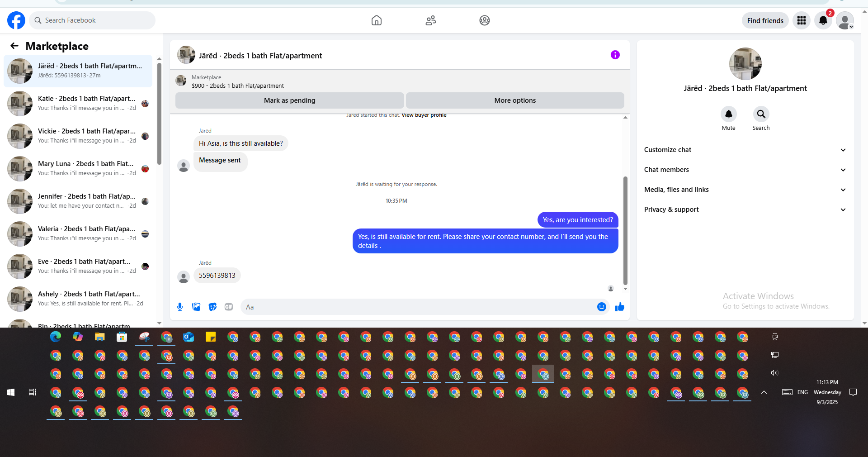The height and width of the screenshot is (457, 868).
Task: Open Outlook from the taskbar
Action: click(189, 337)
